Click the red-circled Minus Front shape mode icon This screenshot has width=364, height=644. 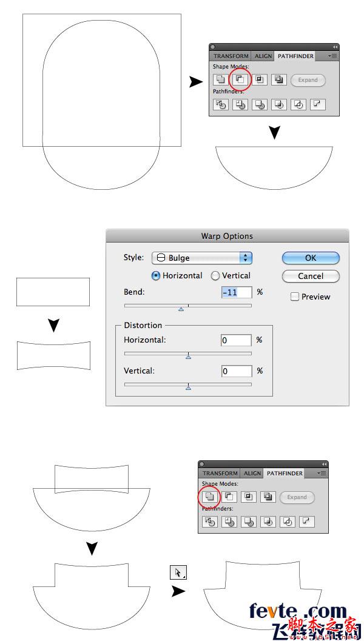pyautogui.click(x=240, y=79)
